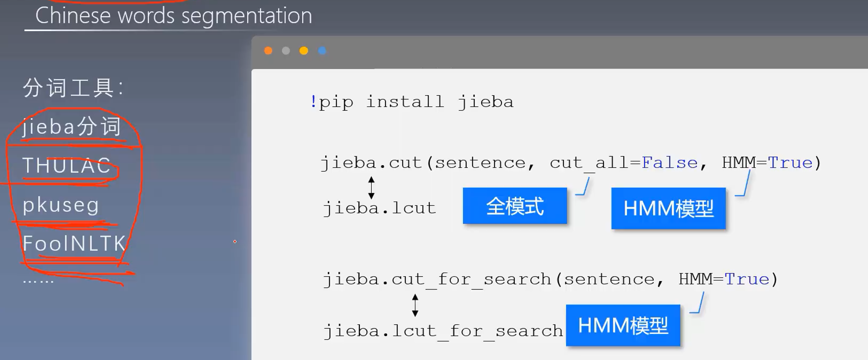The width and height of the screenshot is (868, 360).
Task: Select THULAC in the tools list
Action: [67, 166]
